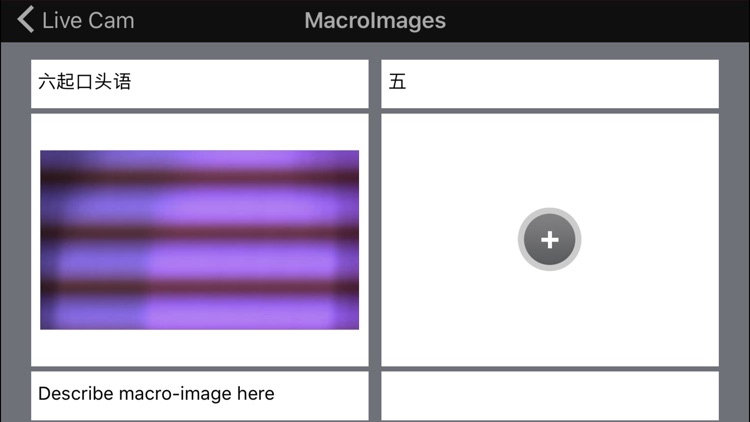Edit the "六起口头语" title field

[200, 83]
